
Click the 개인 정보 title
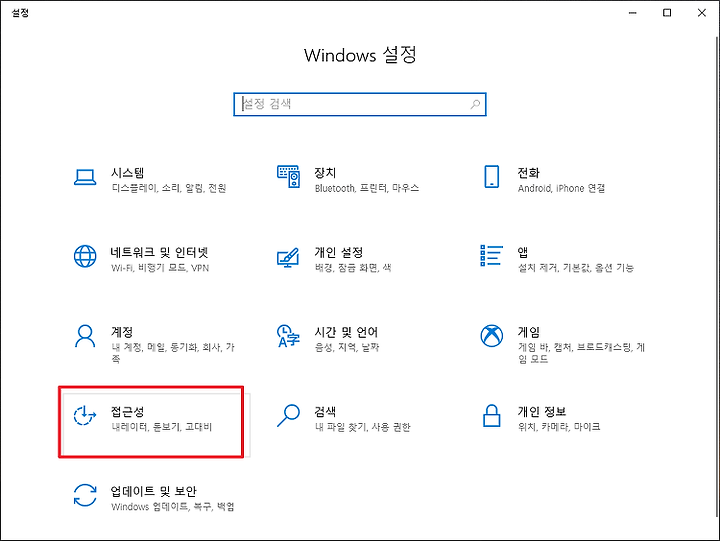tap(542, 411)
